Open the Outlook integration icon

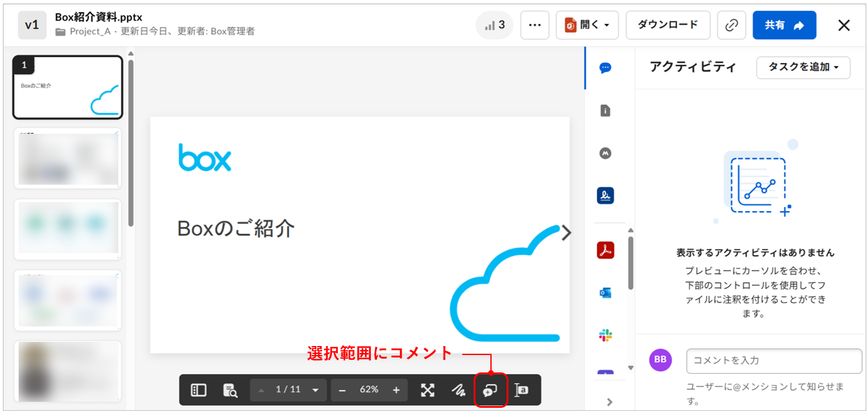pyautogui.click(x=605, y=293)
